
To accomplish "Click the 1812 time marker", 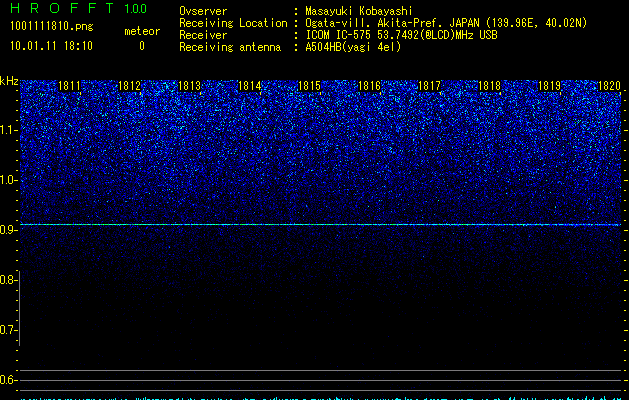I will tap(130, 86).
